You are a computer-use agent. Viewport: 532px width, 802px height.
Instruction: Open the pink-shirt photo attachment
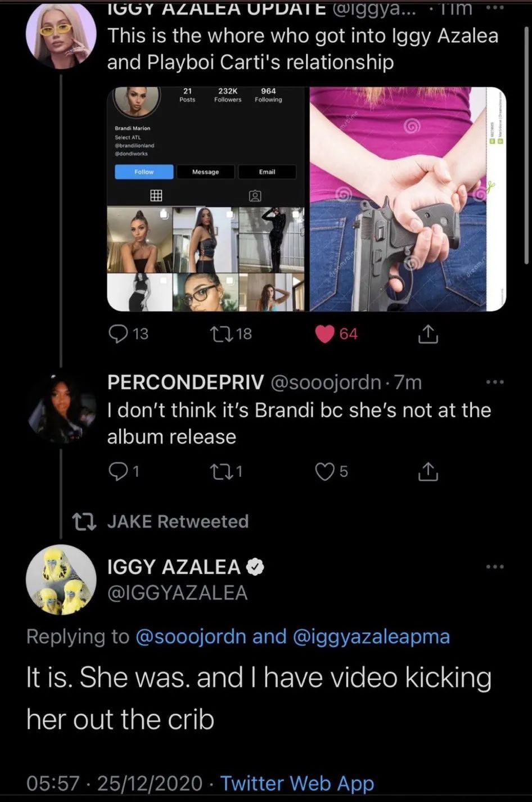click(408, 199)
